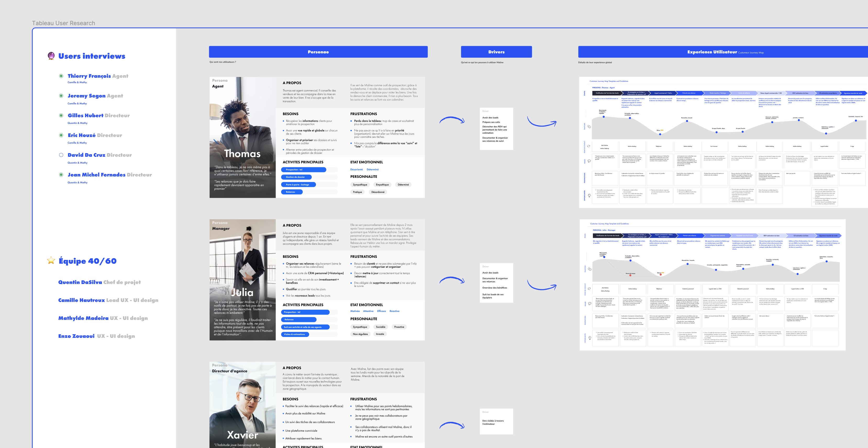
Task: Click Julia's 'Visites & estimations' activity bar
Action: coord(295,334)
